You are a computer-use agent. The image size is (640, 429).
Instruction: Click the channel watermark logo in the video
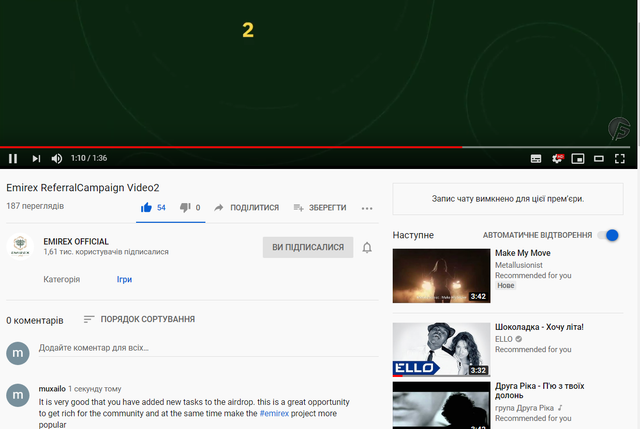619,128
